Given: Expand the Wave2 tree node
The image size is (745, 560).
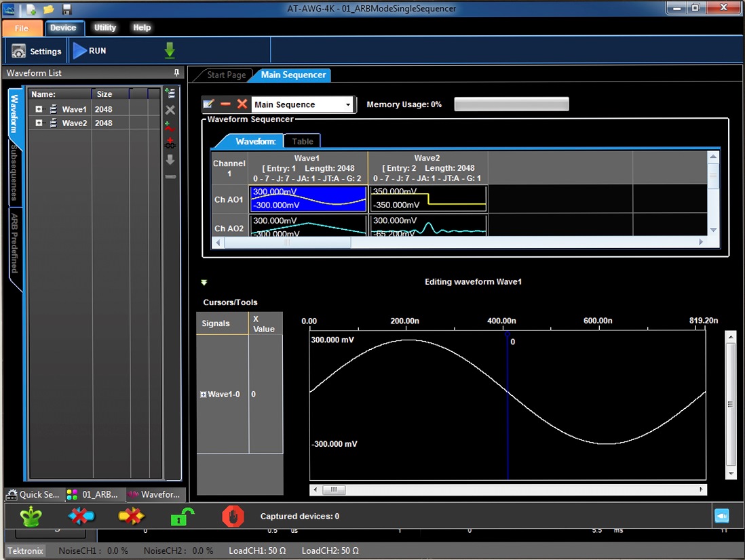Looking at the screenshot, I should pos(39,123).
